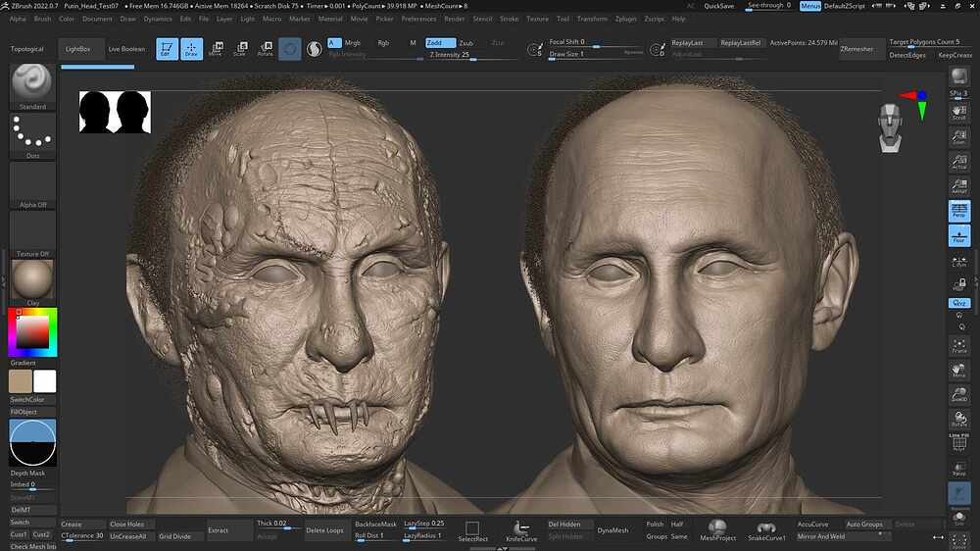
Task: Toggle the Xyz rotation button
Action: click(959, 303)
